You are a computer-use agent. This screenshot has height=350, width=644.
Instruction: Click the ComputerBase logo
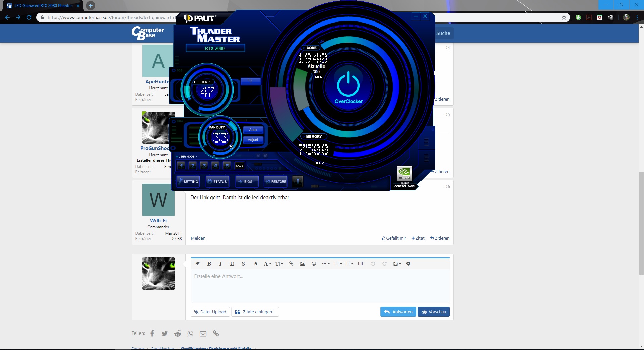pos(148,33)
